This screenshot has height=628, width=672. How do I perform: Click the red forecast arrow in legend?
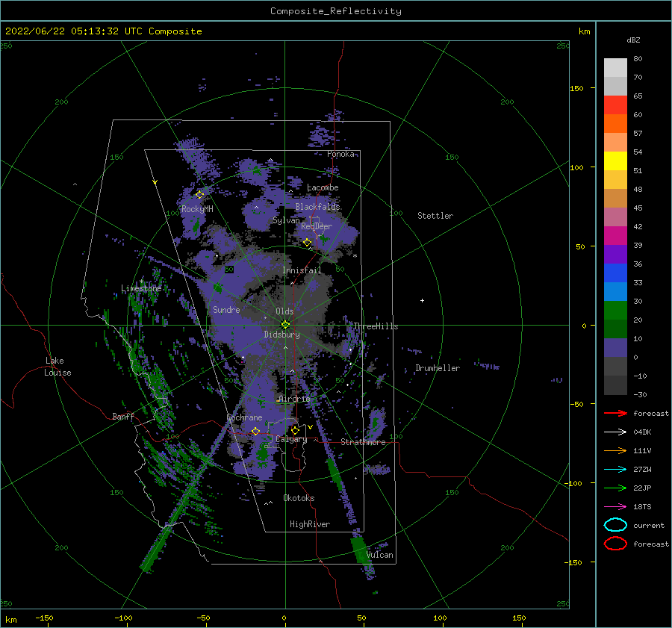(615, 413)
